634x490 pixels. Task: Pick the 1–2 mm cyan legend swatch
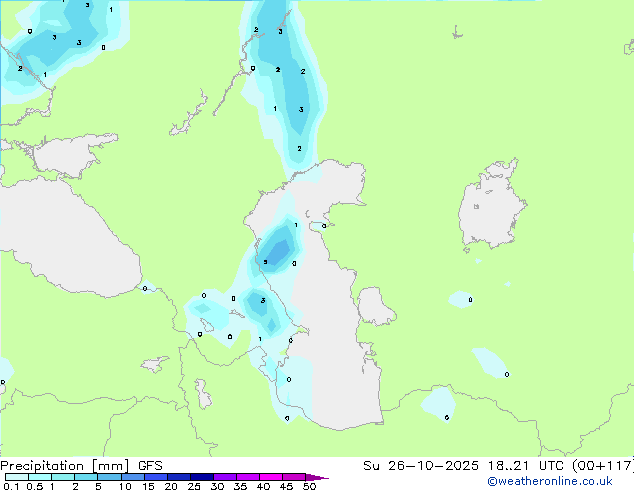pyautogui.click(x=63, y=477)
